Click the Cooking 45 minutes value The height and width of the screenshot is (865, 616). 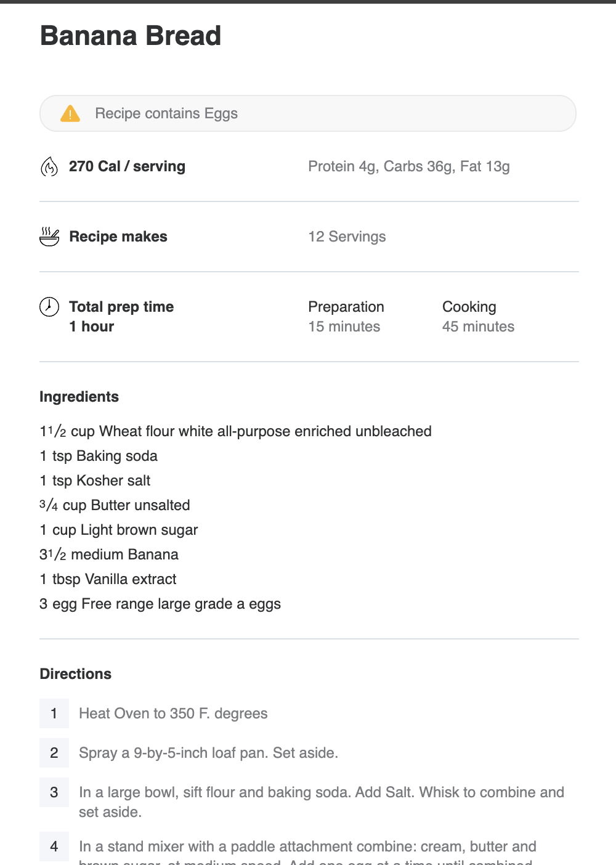(x=478, y=317)
